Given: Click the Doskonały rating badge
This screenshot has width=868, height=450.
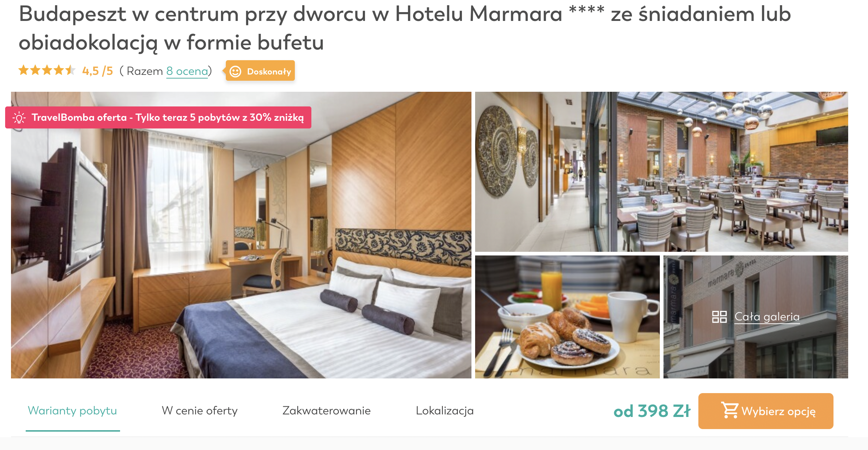Looking at the screenshot, I should [260, 71].
